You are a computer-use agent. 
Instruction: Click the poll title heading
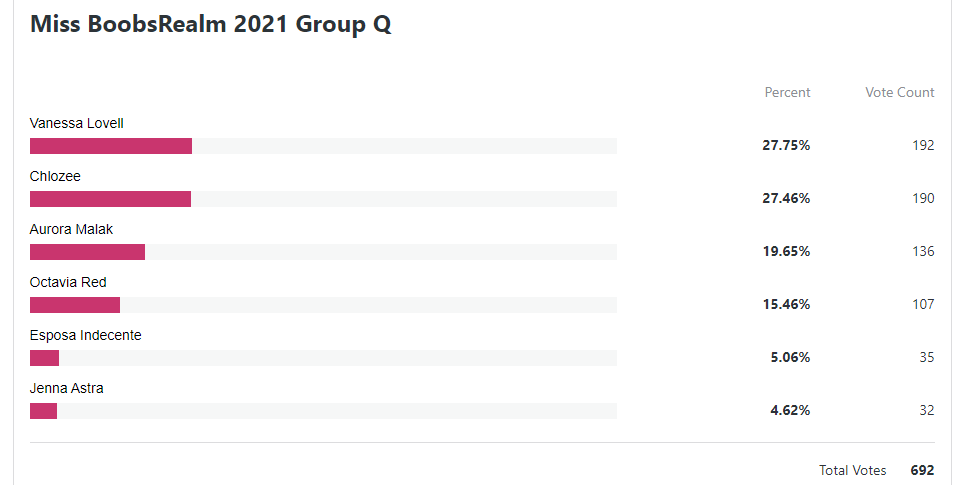(211, 24)
